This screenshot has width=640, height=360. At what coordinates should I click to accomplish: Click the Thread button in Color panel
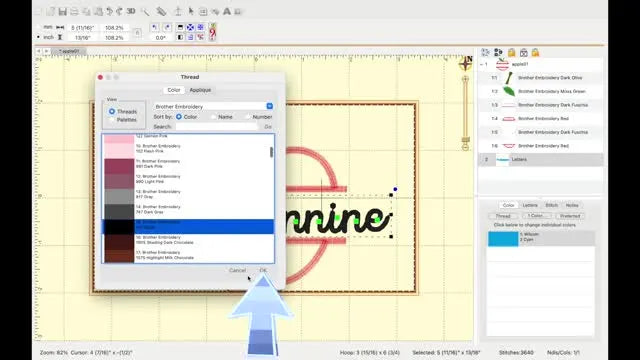click(x=503, y=216)
